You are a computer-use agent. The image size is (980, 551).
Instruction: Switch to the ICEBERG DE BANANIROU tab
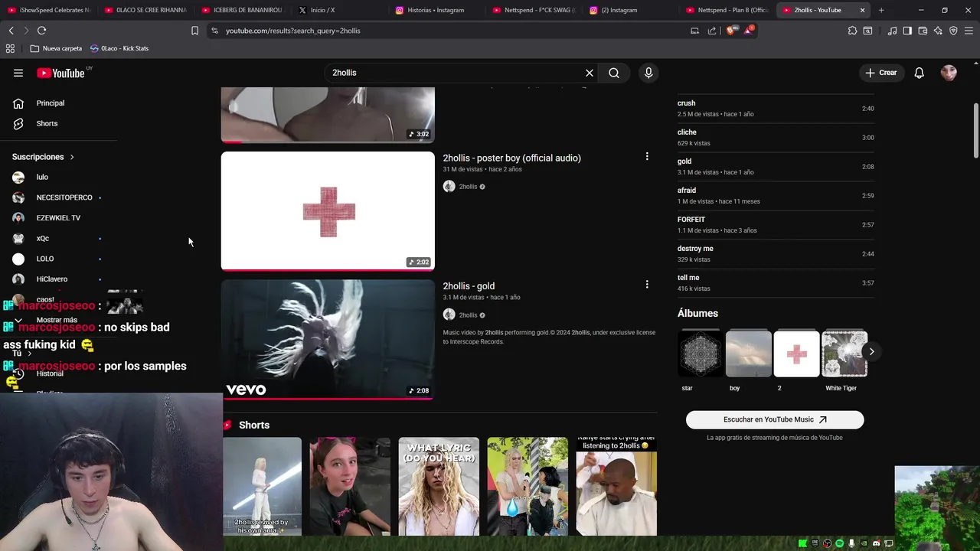coord(242,10)
